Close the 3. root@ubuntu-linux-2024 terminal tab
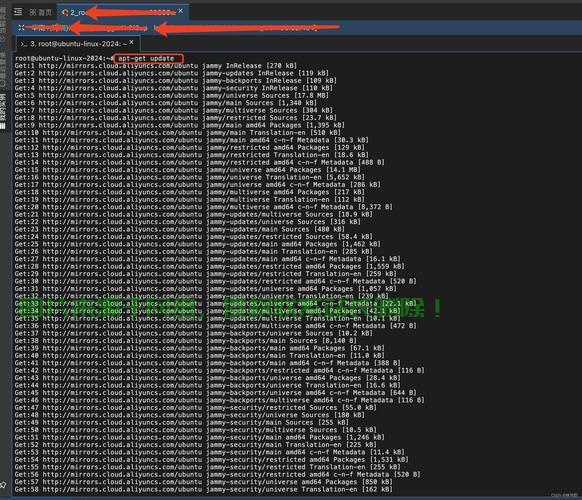The height and width of the screenshot is (500, 582). click(131, 42)
